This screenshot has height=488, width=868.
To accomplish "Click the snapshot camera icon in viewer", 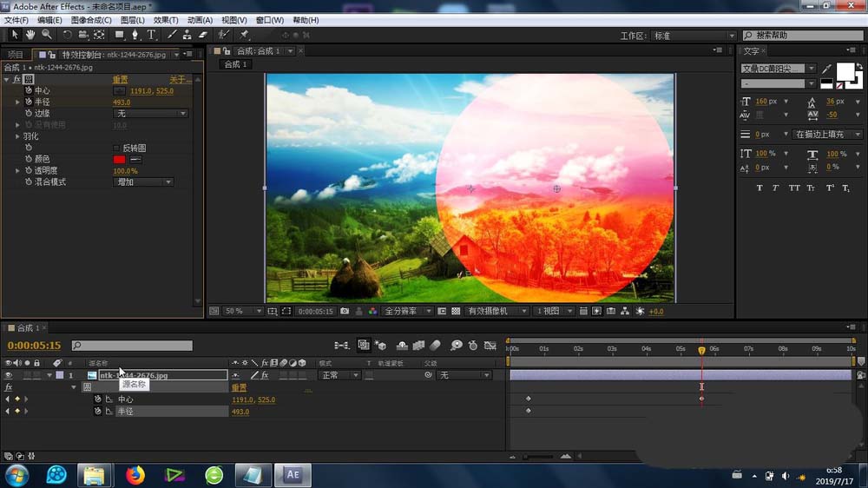I will pos(345,312).
